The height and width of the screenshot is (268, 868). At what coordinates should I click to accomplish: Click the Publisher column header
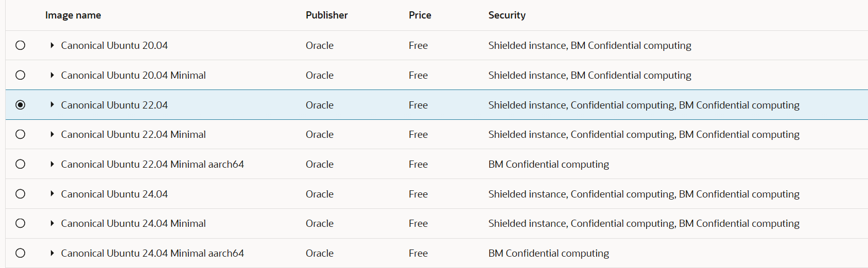click(x=327, y=15)
